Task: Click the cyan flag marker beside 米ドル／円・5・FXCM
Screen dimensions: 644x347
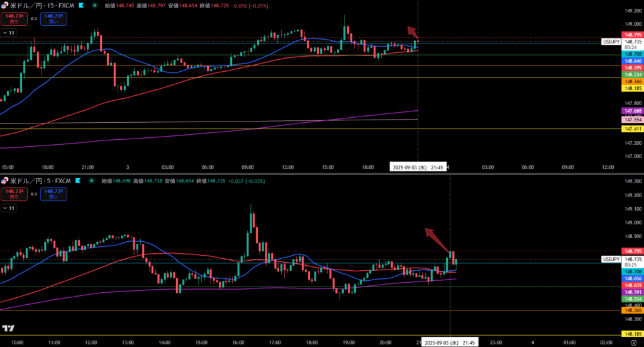Action: (78, 181)
